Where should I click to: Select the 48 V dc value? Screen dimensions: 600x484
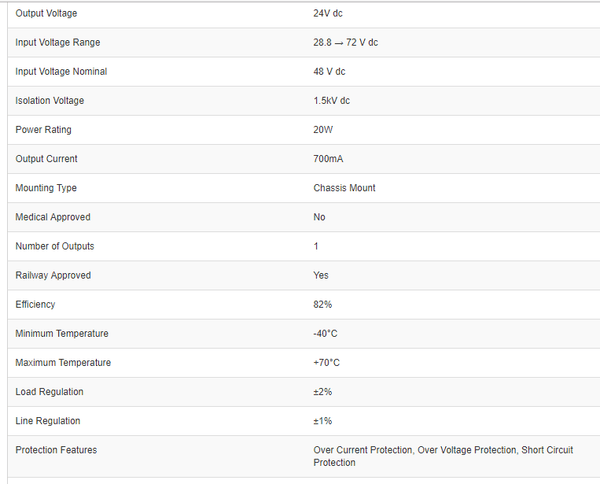(x=331, y=71)
